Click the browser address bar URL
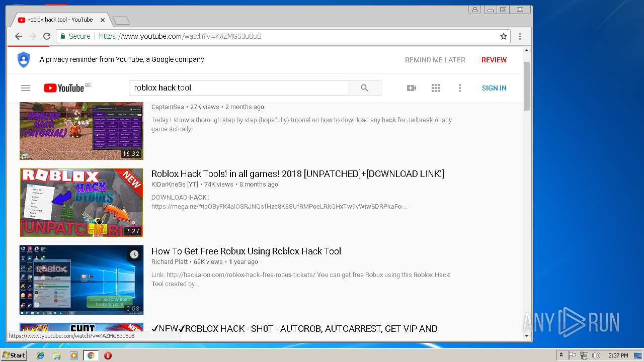 (180, 36)
